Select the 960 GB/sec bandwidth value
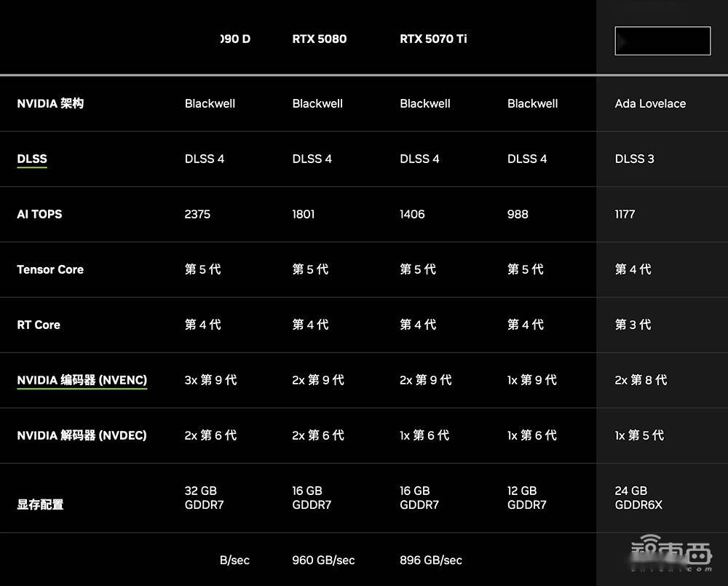Viewport: 728px width, 586px height. tap(323, 561)
